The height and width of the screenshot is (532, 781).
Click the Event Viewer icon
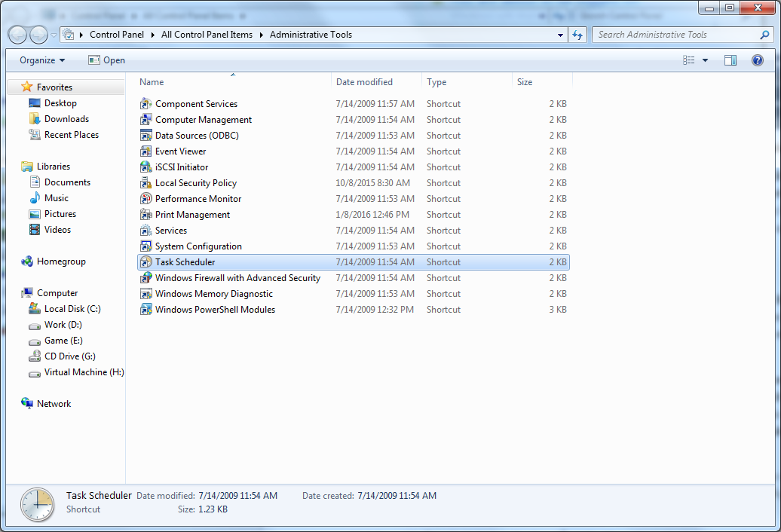pyautogui.click(x=145, y=151)
